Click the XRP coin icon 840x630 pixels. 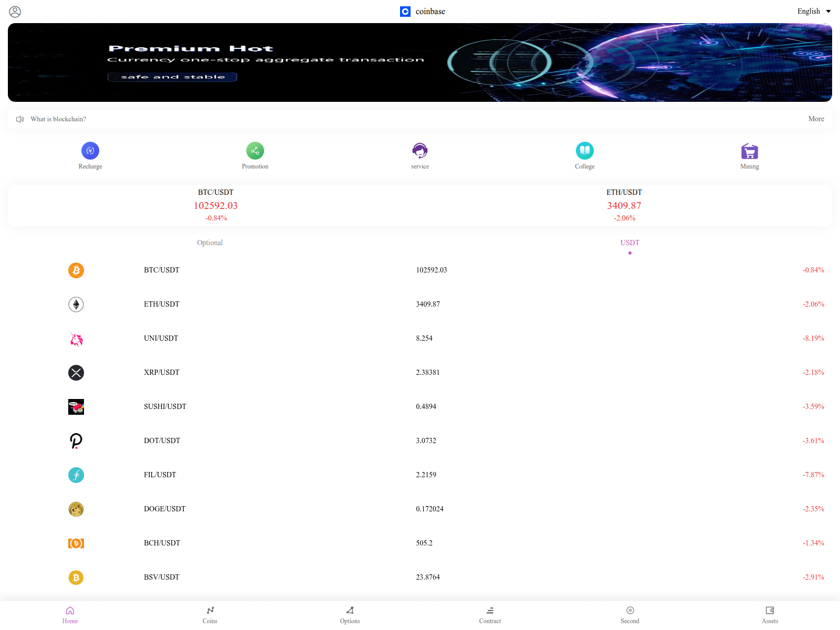pyautogui.click(x=76, y=373)
